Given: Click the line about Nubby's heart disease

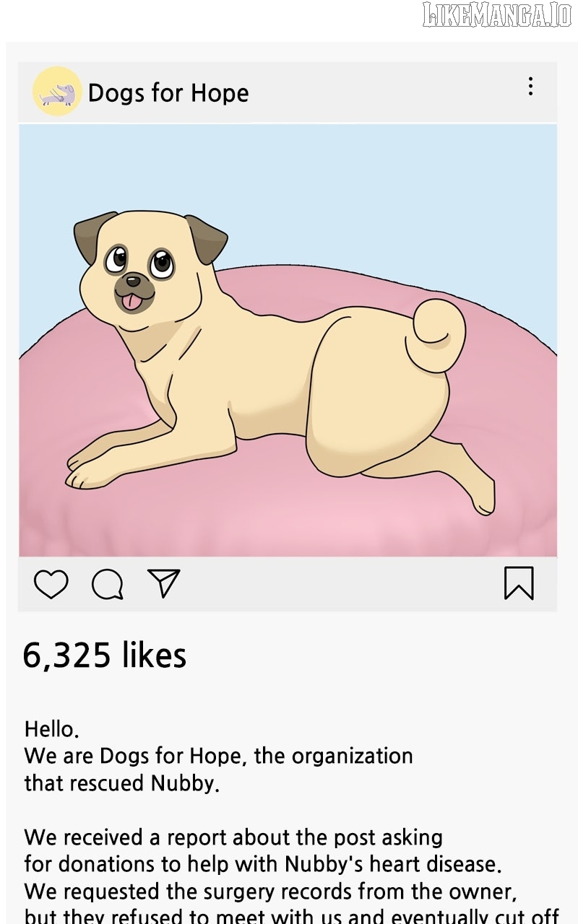Looking at the screenshot, I should 262,864.
